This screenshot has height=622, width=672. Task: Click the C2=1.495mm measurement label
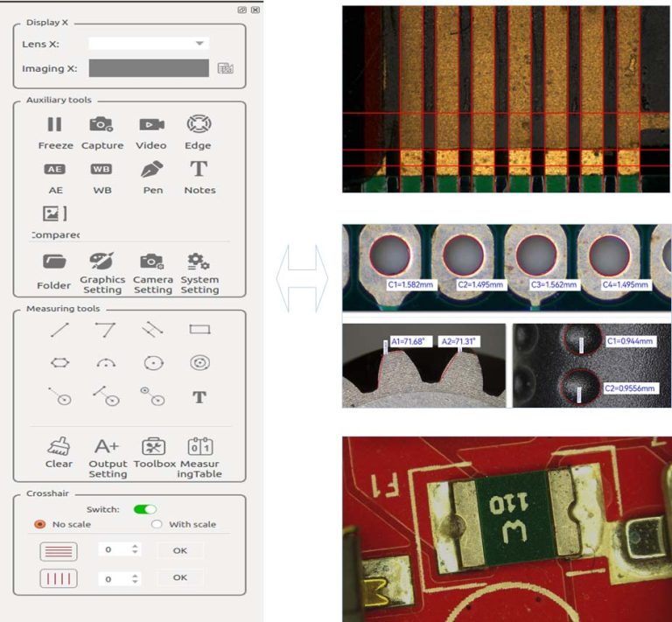(x=480, y=285)
